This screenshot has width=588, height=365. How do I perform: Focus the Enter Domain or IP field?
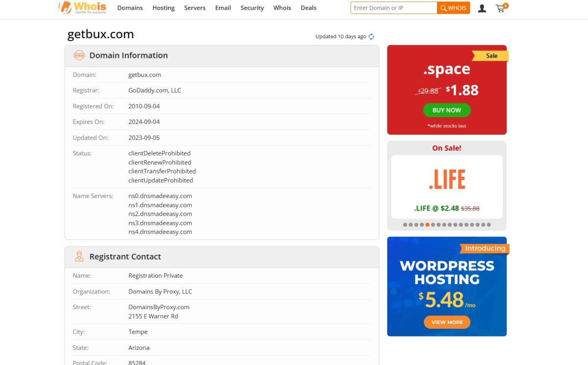393,8
